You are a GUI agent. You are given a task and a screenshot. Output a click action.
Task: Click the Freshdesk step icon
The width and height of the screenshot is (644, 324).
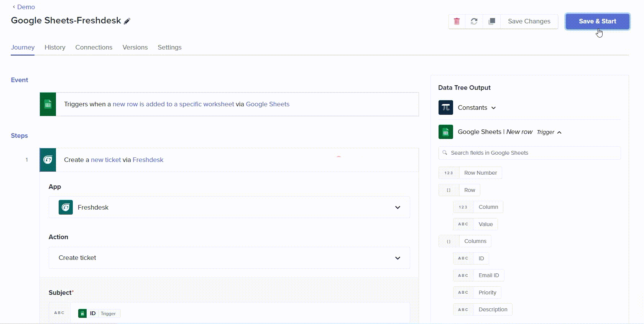tap(48, 160)
